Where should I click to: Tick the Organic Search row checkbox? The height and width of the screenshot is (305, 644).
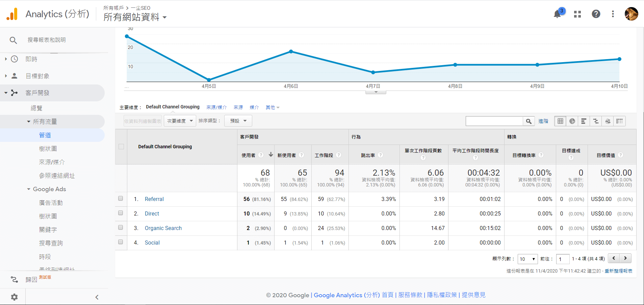[121, 228]
